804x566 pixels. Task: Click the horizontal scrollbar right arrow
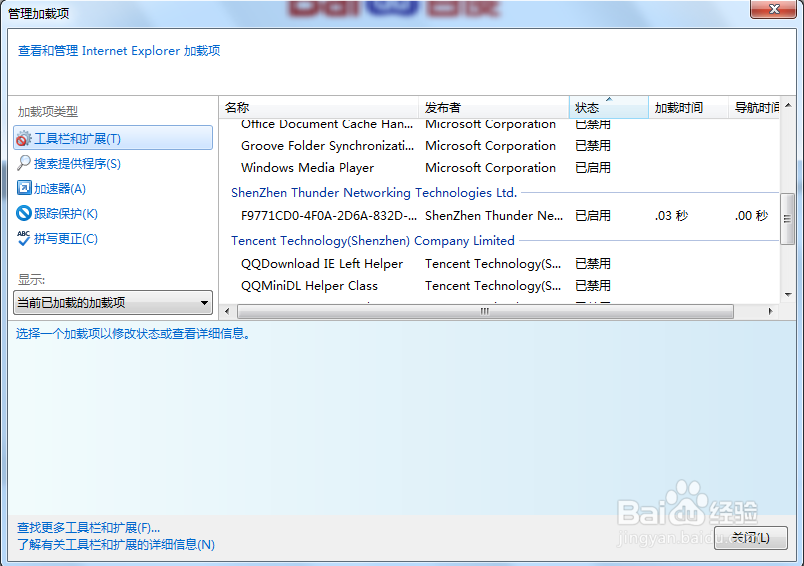point(770,311)
